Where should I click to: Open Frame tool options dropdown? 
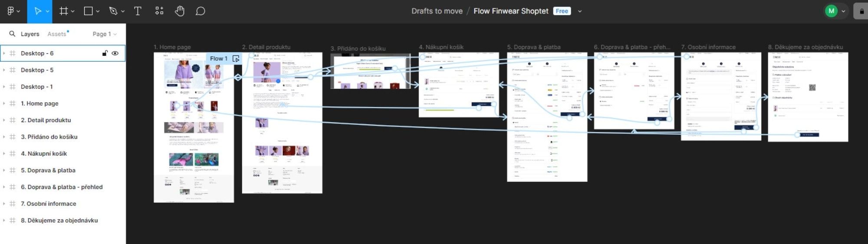(72, 12)
